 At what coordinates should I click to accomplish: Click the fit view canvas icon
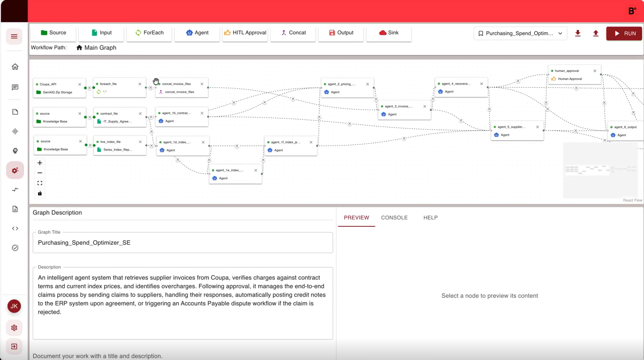pos(40,183)
